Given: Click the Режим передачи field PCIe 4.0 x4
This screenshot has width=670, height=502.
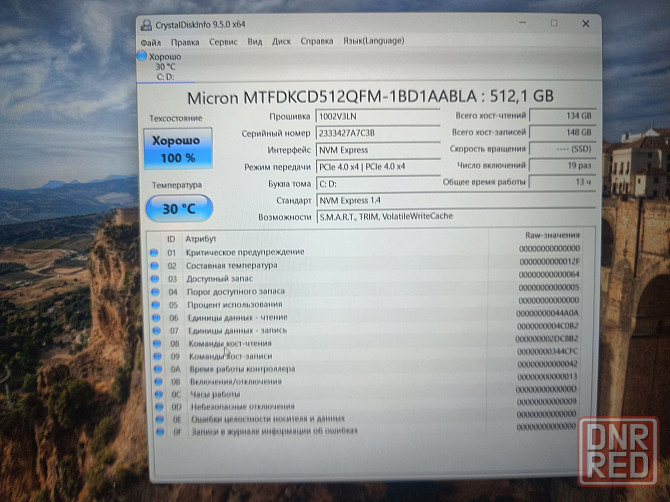Looking at the screenshot, I should tap(378, 167).
